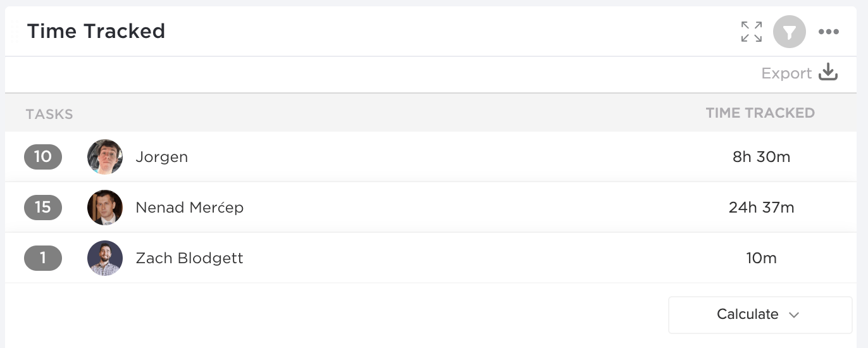Click Zach Blodgett's 10m tracked time

(761, 258)
